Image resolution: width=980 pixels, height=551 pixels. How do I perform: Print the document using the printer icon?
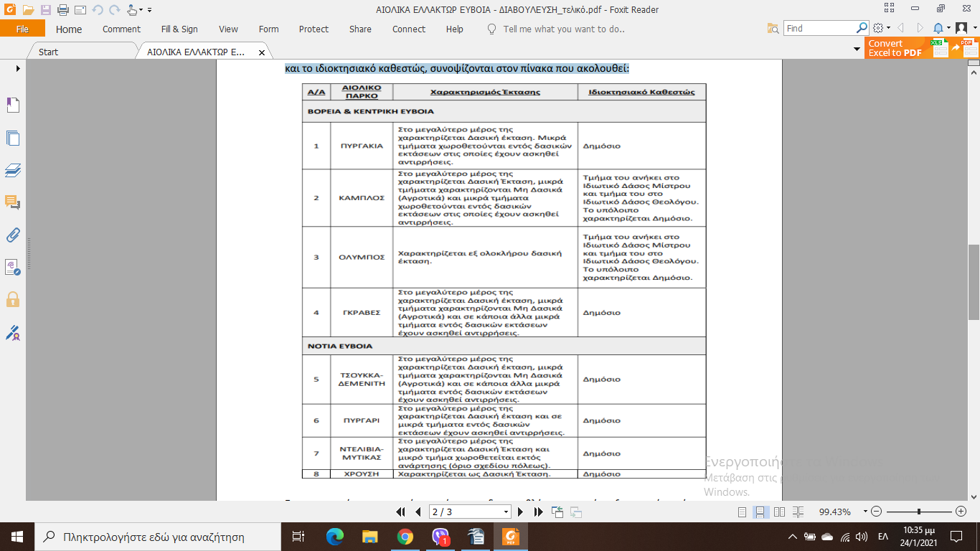[x=62, y=10]
